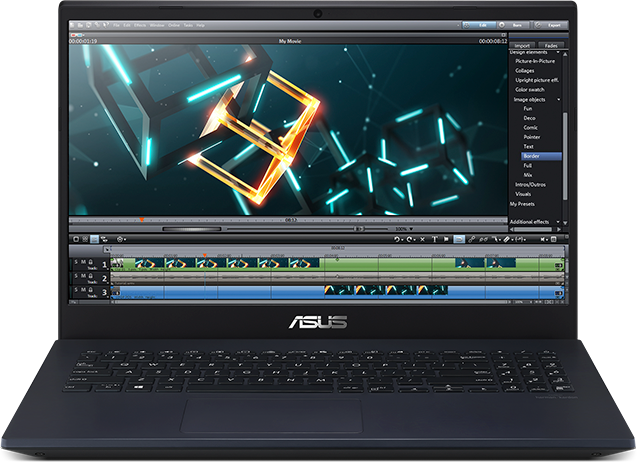Click the media pool horizontal scrollbar
Viewport: 637px width, 462px height.
(x=533, y=230)
